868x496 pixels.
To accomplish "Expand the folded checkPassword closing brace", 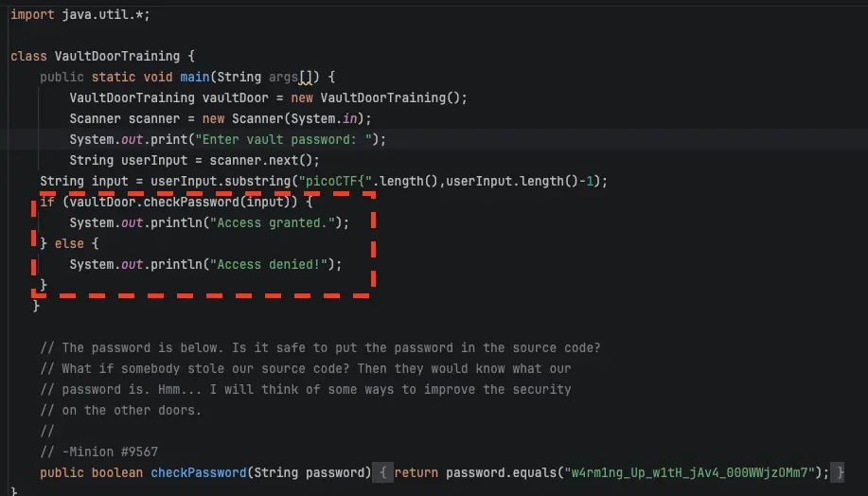I will point(836,472).
